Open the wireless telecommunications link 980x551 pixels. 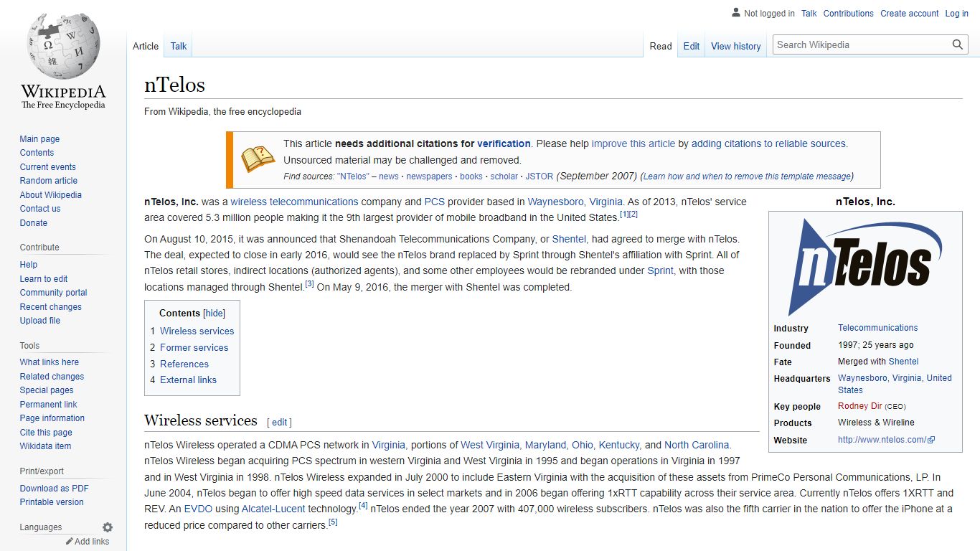[294, 202]
